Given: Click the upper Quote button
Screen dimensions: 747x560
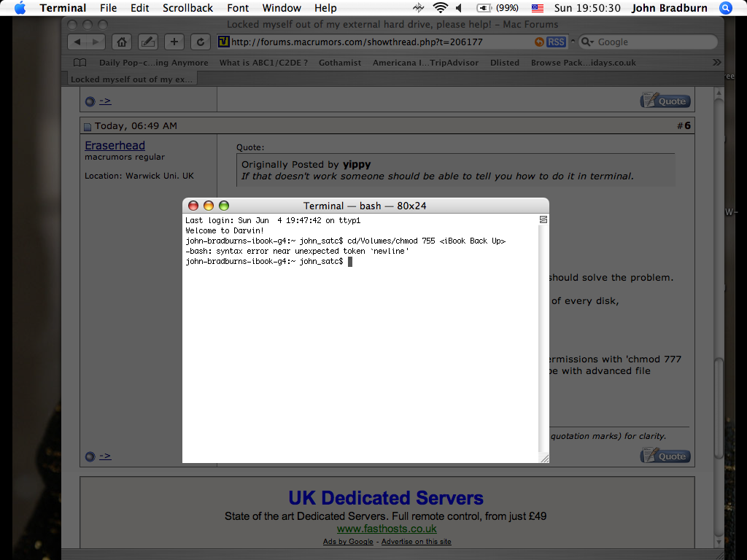Looking at the screenshot, I should tap(665, 101).
